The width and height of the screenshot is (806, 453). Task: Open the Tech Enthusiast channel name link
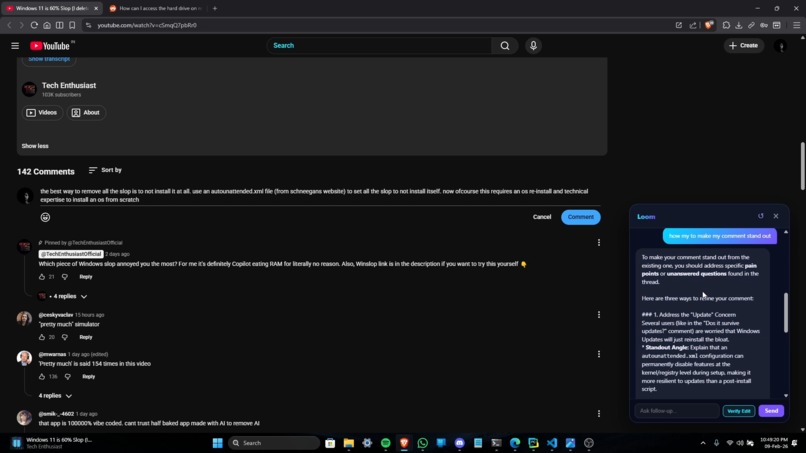pyautogui.click(x=69, y=85)
